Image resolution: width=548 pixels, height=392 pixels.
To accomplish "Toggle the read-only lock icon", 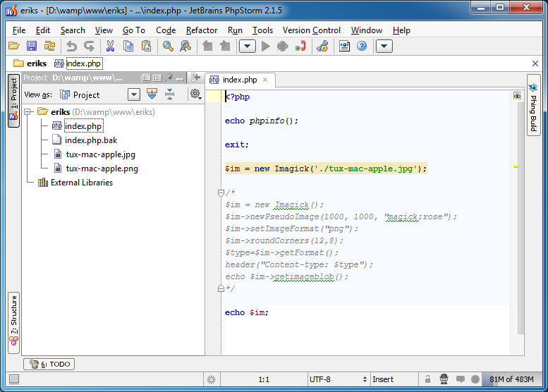I will click(x=427, y=379).
